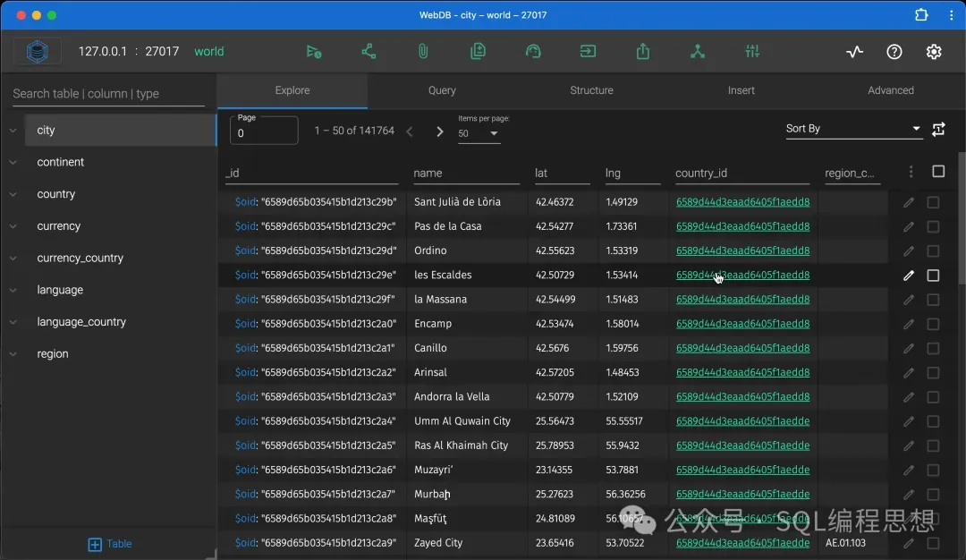Click the dashboard gauge icon
The image size is (966, 560).
(533, 51)
